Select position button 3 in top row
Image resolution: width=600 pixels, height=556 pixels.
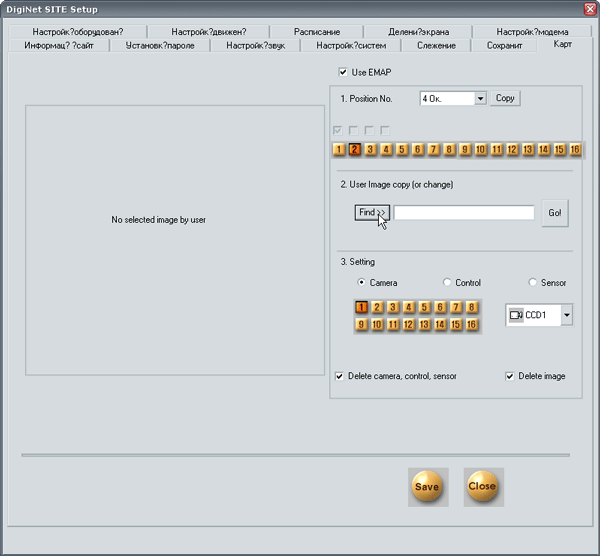[370, 149]
